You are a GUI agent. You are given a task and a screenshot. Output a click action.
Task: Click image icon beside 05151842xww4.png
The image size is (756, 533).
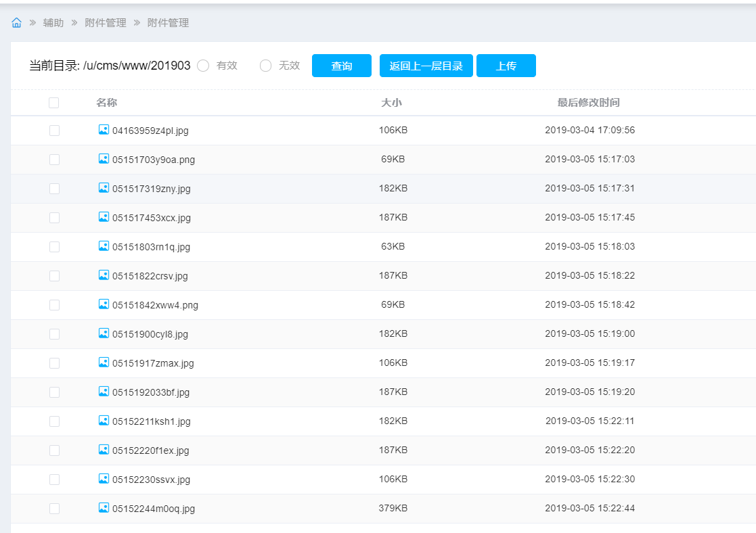pos(104,304)
